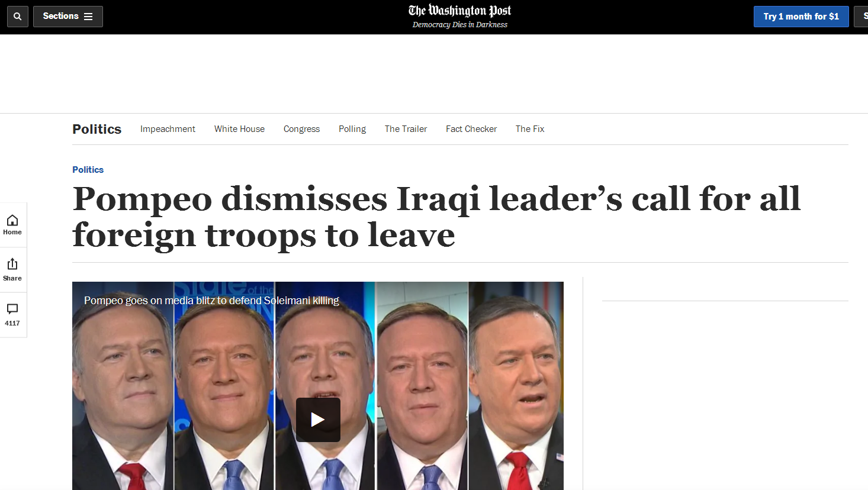The width and height of the screenshot is (868, 490).
Task: Click the search magnifier icon
Action: 18,17
